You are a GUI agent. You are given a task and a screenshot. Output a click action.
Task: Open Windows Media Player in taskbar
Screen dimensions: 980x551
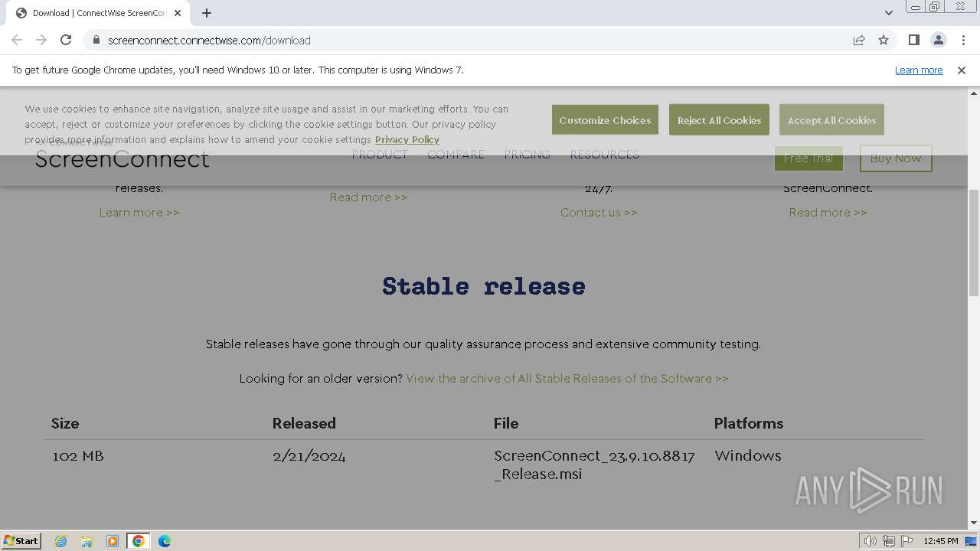[113, 541]
